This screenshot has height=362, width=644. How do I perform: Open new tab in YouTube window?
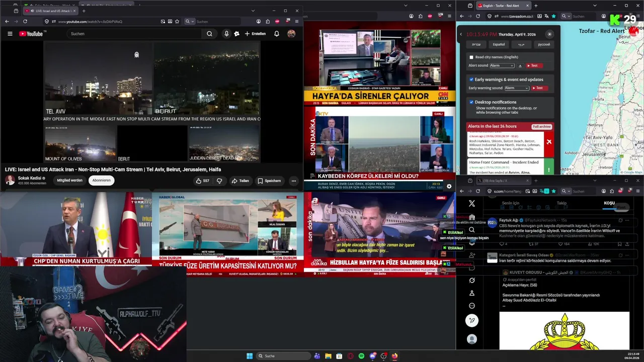coord(84,11)
